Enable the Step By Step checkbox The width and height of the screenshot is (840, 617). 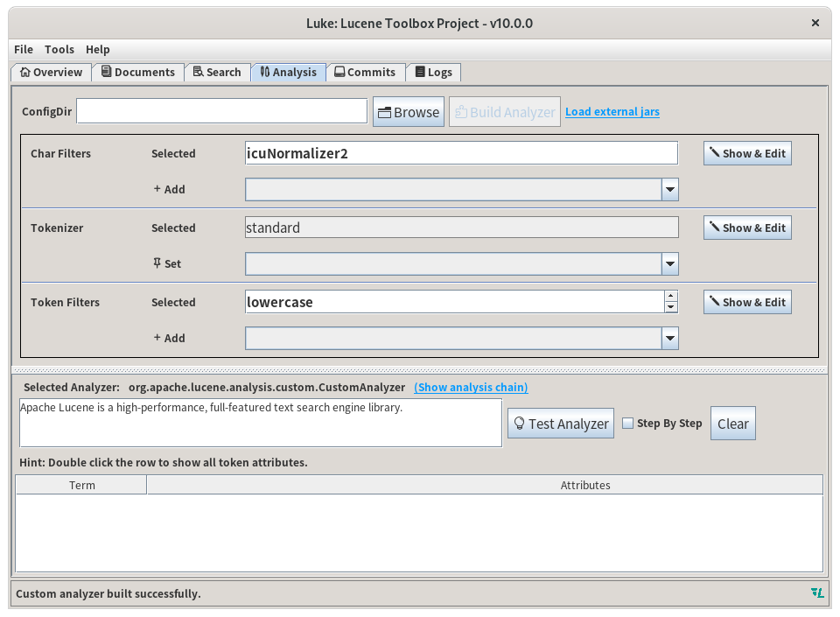pyautogui.click(x=627, y=423)
